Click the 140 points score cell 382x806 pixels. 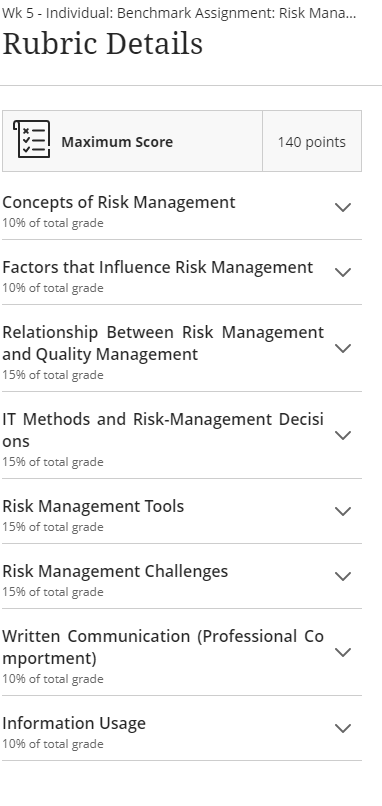coord(312,141)
